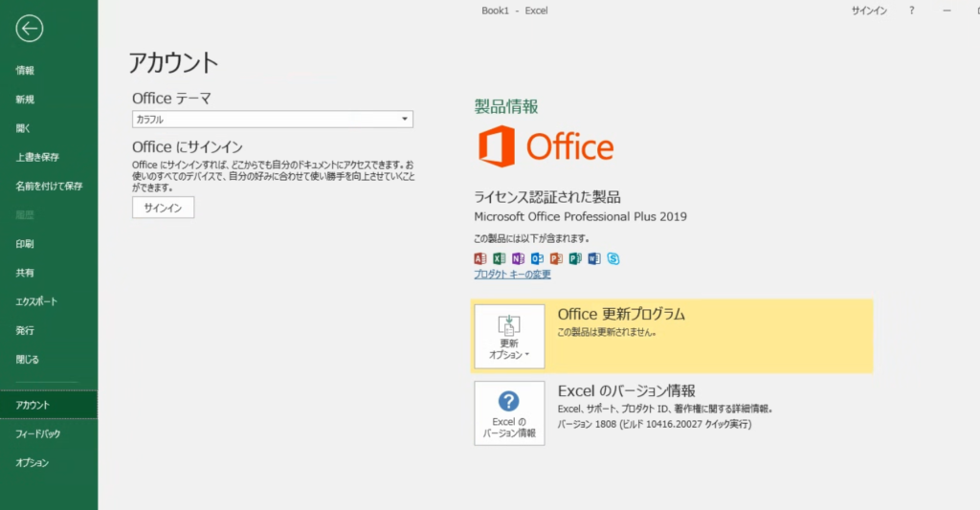Image resolution: width=980 pixels, height=510 pixels.
Task: Click the PowerPoint app icon
Action: click(556, 258)
